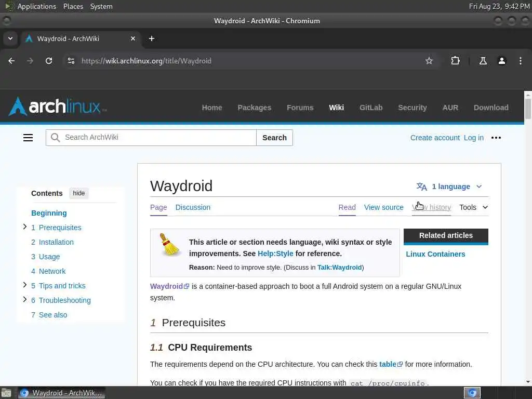Open Chromium extensions puzzle icon
532x399 pixels.
(455, 61)
